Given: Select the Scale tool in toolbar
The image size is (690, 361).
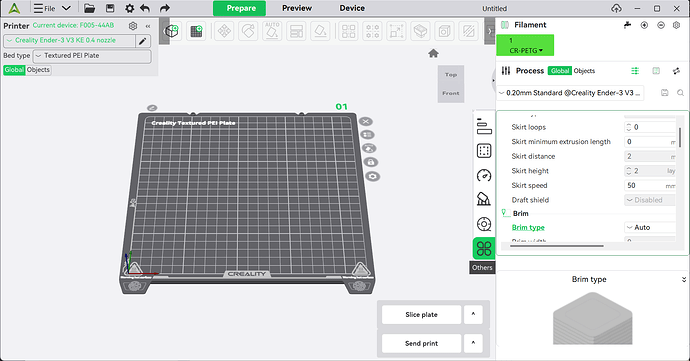Looking at the screenshot, I should point(396,31).
